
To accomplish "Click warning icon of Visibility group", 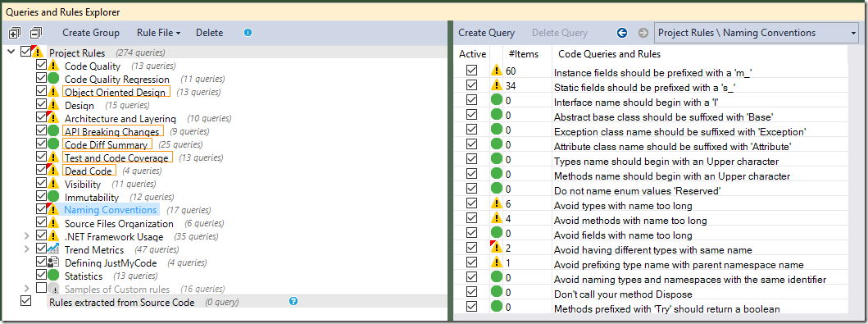I will tap(53, 184).
